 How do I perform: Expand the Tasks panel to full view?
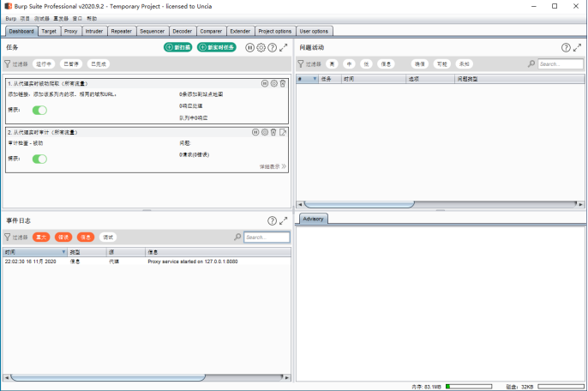284,48
